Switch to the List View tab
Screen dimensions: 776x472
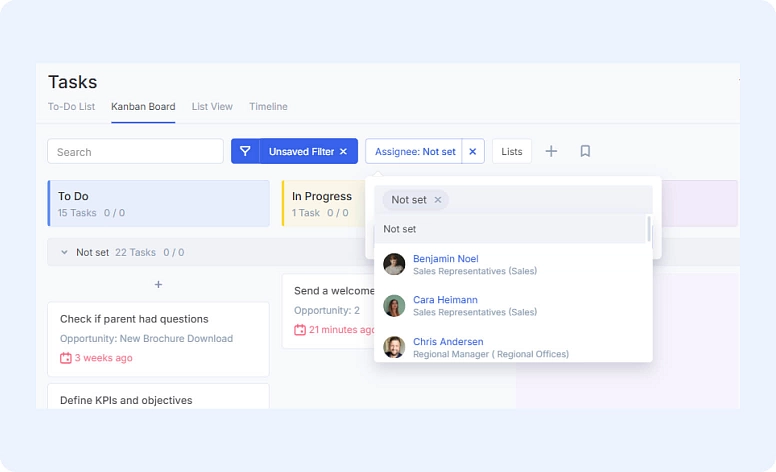[x=212, y=107]
